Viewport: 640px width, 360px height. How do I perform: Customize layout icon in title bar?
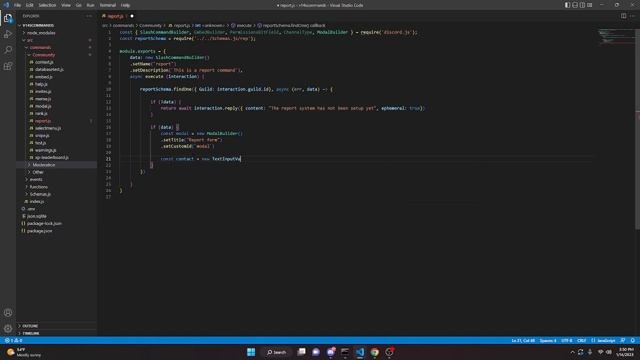[589, 5]
